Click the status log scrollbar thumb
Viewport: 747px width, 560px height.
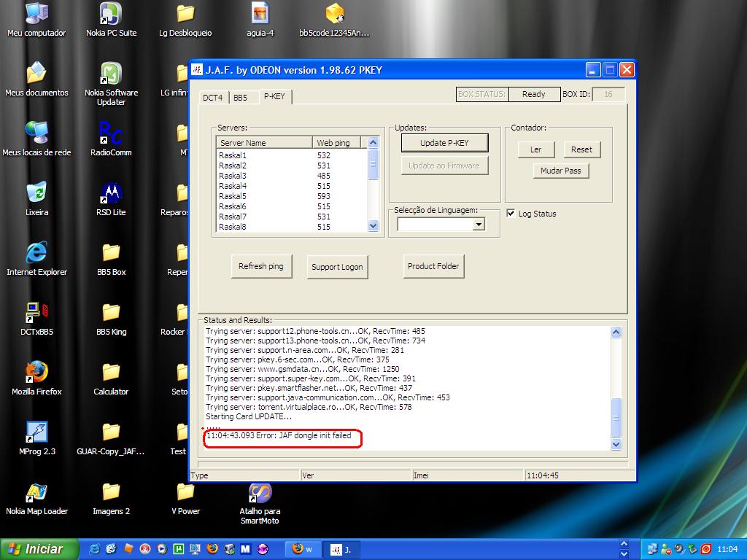pyautogui.click(x=616, y=417)
